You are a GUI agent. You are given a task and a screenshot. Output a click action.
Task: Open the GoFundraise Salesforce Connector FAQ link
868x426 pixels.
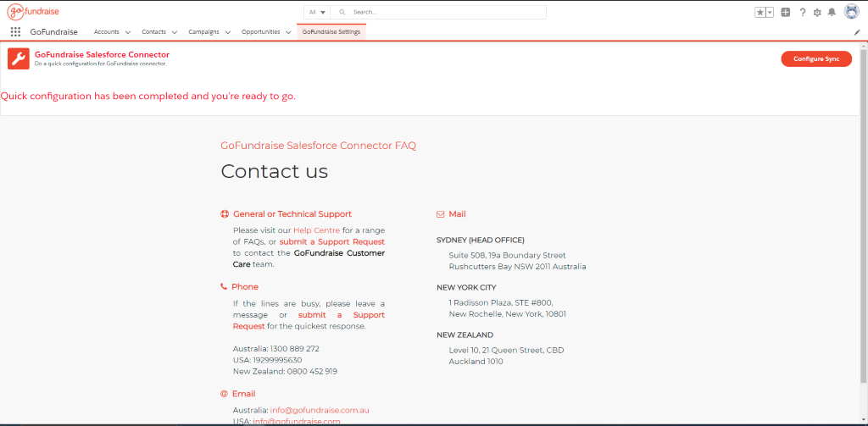click(x=319, y=146)
